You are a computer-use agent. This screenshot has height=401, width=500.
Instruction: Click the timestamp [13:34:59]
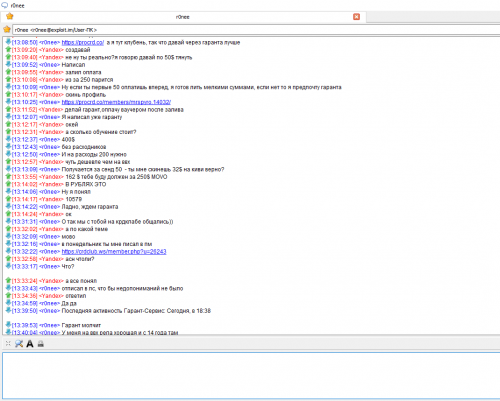(25, 303)
